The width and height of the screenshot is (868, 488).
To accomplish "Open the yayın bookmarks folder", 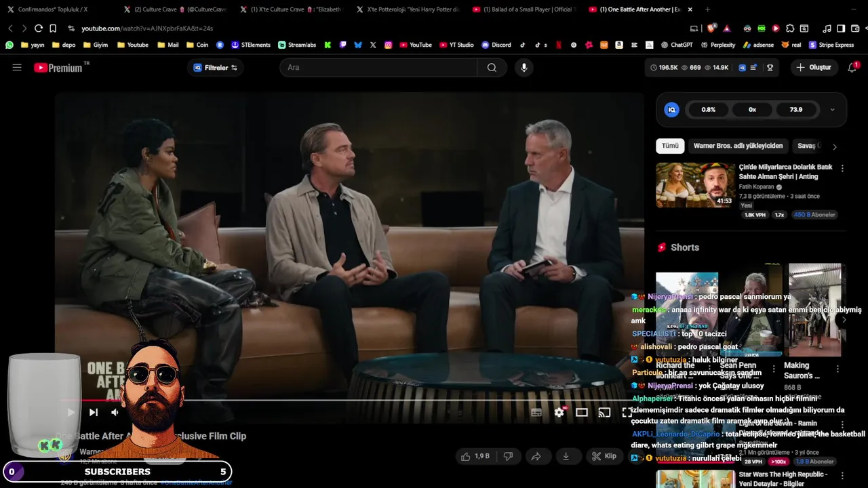I will pyautogui.click(x=32, y=45).
